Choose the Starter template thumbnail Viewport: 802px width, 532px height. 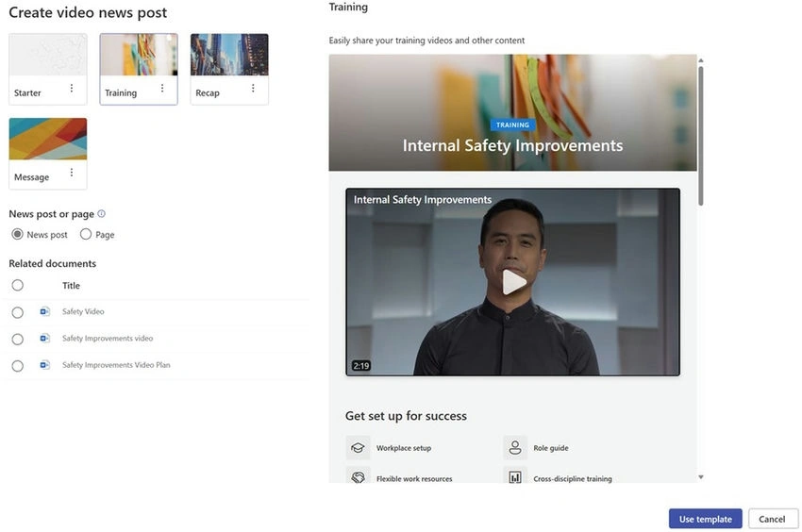(x=48, y=55)
